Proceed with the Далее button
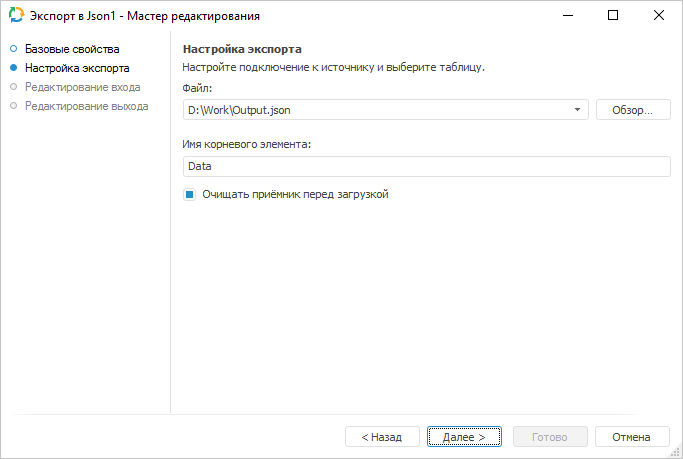 (464, 437)
